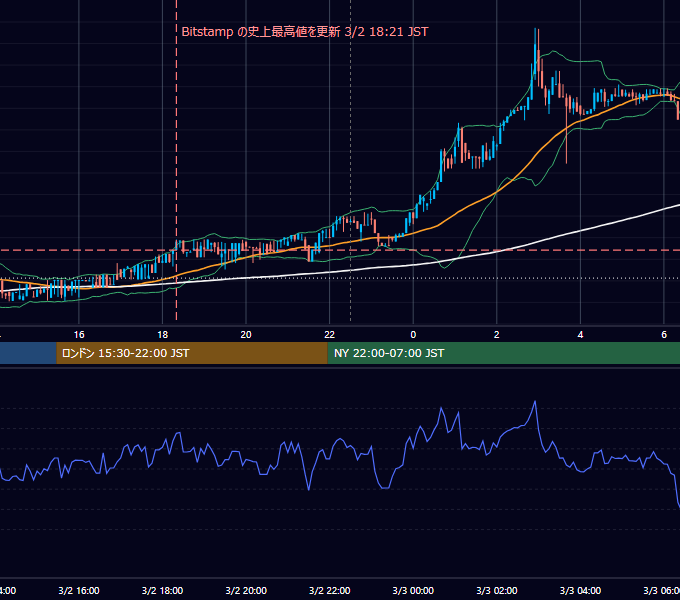The image size is (680, 600).
Task: Click the 18 hour label on upper time axis
Action: point(163,335)
